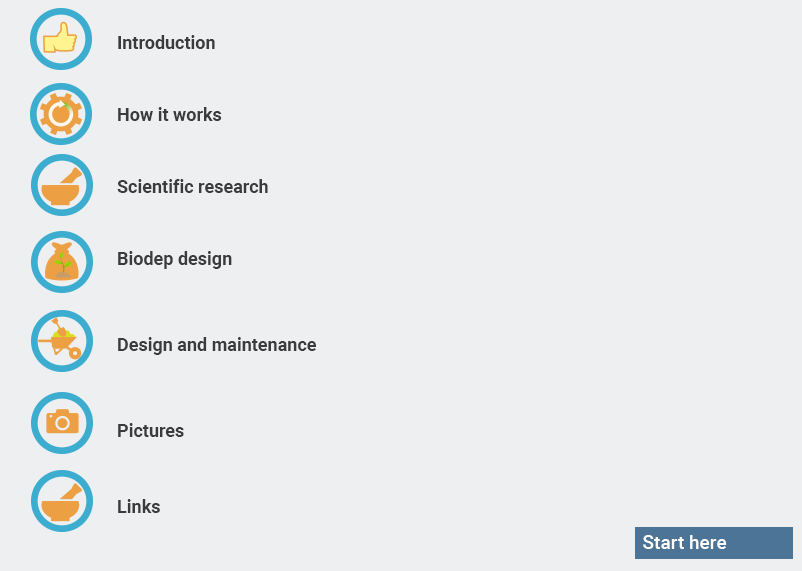
Task: Click the wheelbarrow Design and maintenance icon
Action: [x=62, y=341]
